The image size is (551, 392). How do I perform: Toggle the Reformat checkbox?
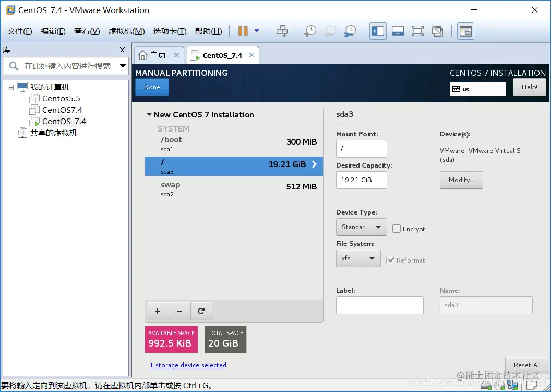390,260
